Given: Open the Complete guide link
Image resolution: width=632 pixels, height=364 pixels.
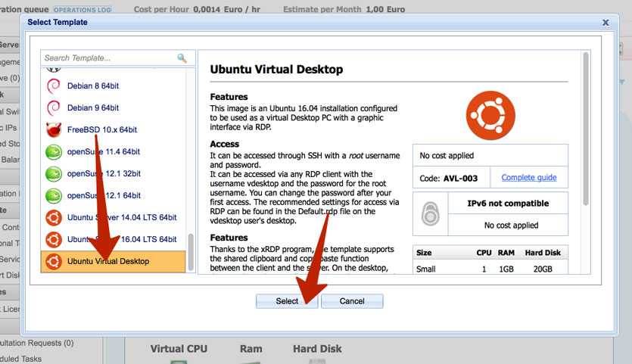Looking at the screenshot, I should 528,178.
